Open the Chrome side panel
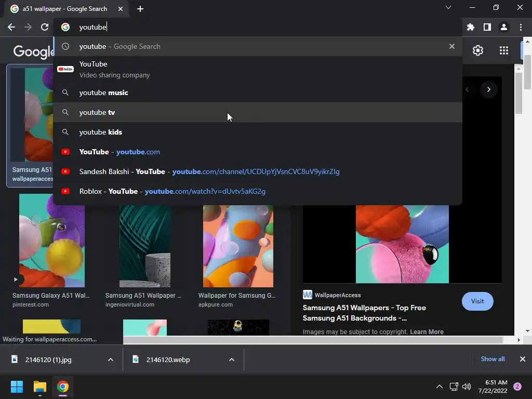The width and height of the screenshot is (532, 399). pos(487,27)
